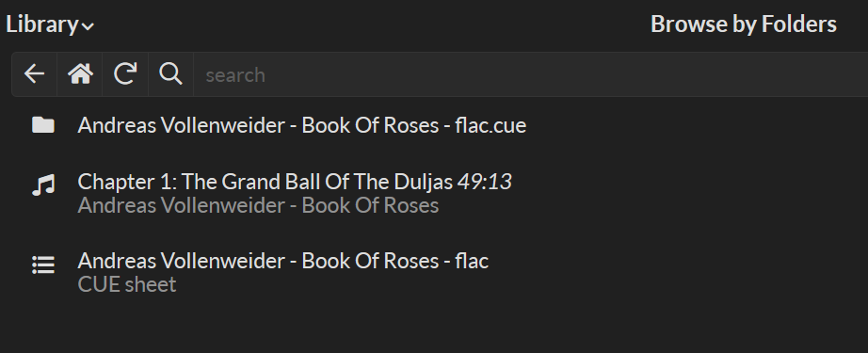Click the folder icon beside flac.cue entry
The image size is (868, 353).
tap(43, 125)
